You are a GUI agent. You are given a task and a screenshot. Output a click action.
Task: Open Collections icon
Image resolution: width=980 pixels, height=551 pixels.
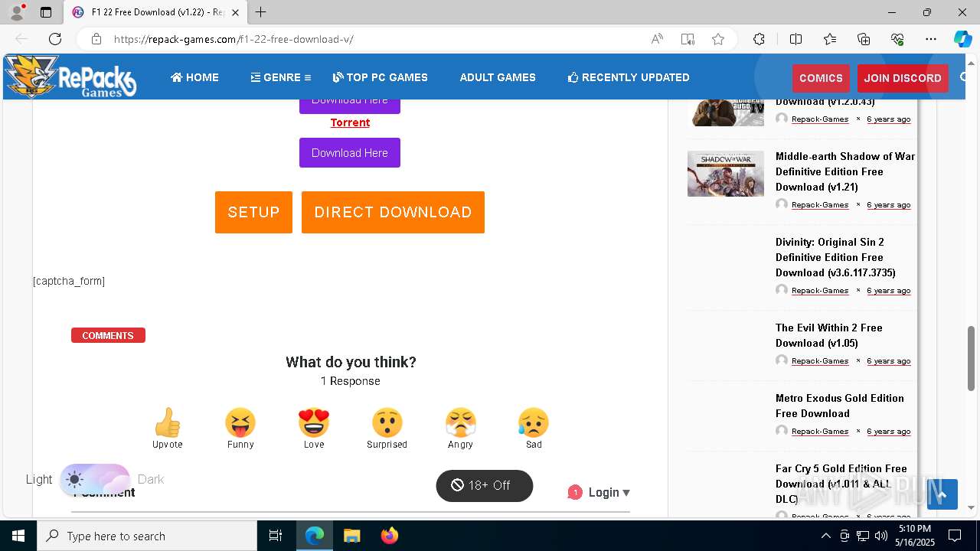[x=864, y=39]
